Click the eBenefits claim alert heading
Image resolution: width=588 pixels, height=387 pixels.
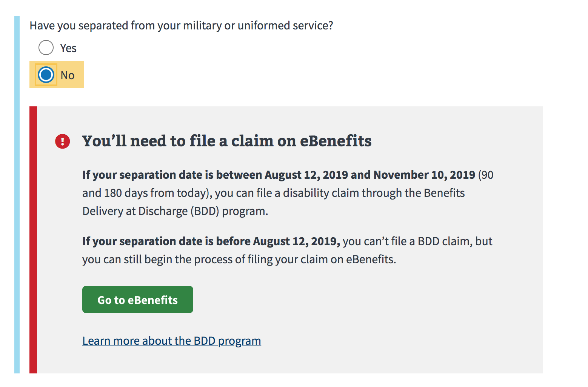click(x=227, y=141)
